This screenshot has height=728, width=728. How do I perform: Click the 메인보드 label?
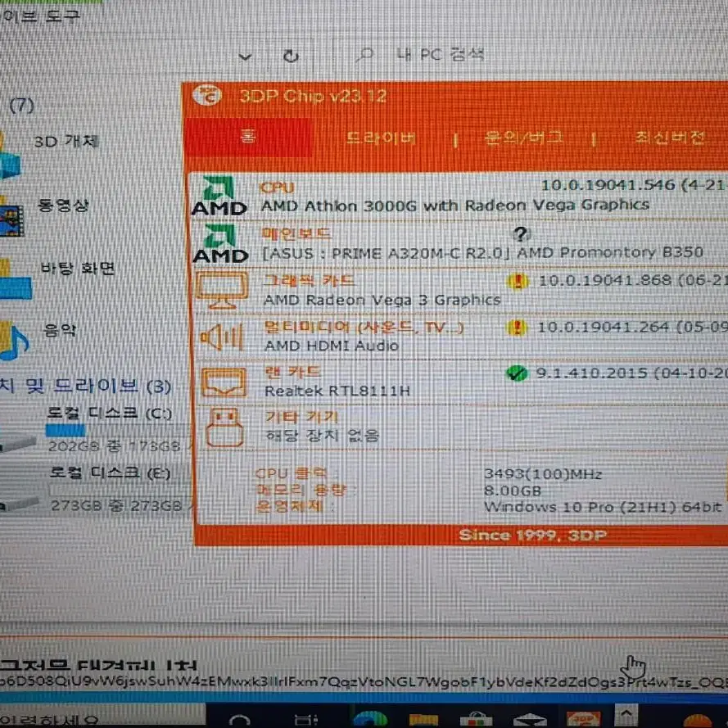[x=296, y=233]
